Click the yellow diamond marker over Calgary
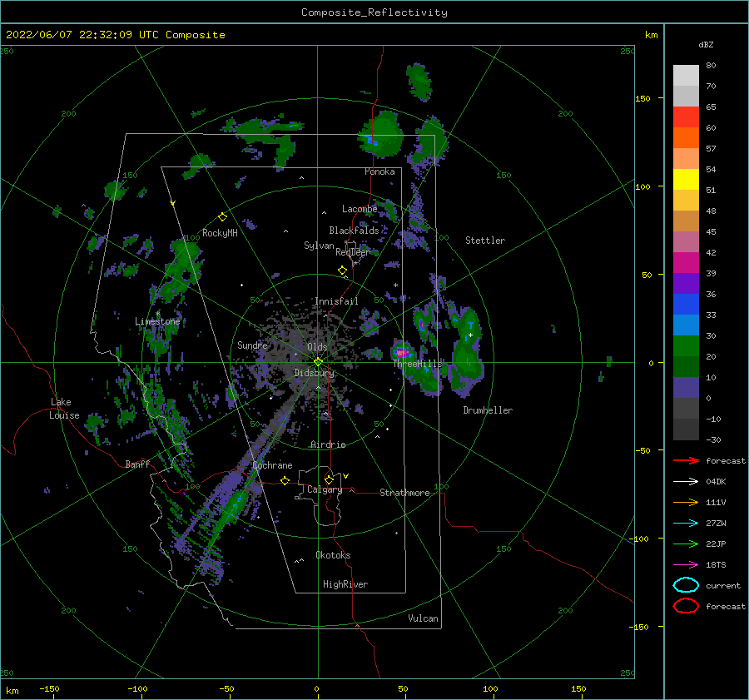The image size is (749, 700). click(329, 479)
